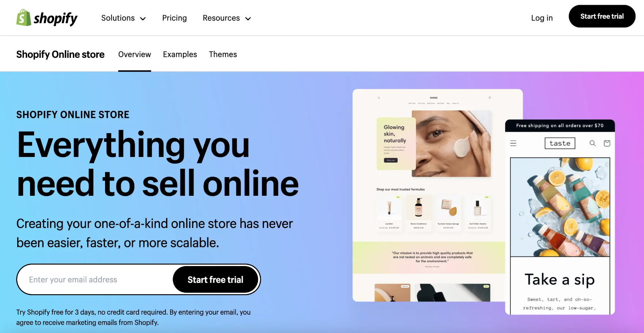Select the Overview tab
The image size is (644, 333).
135,55
